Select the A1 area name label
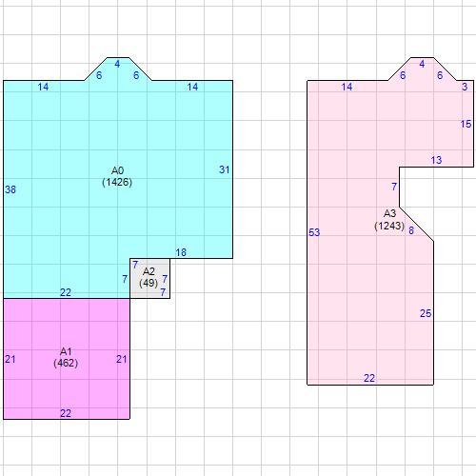 click(x=66, y=351)
